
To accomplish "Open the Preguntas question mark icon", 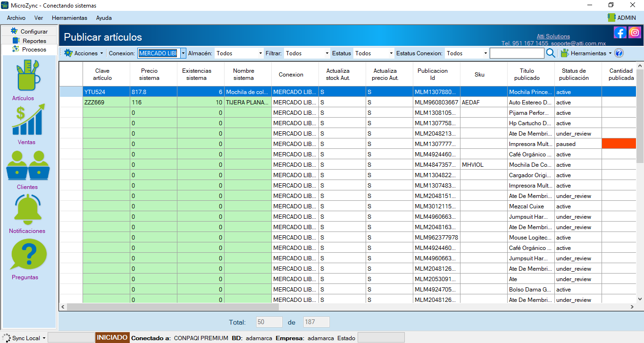I will 29,254.
